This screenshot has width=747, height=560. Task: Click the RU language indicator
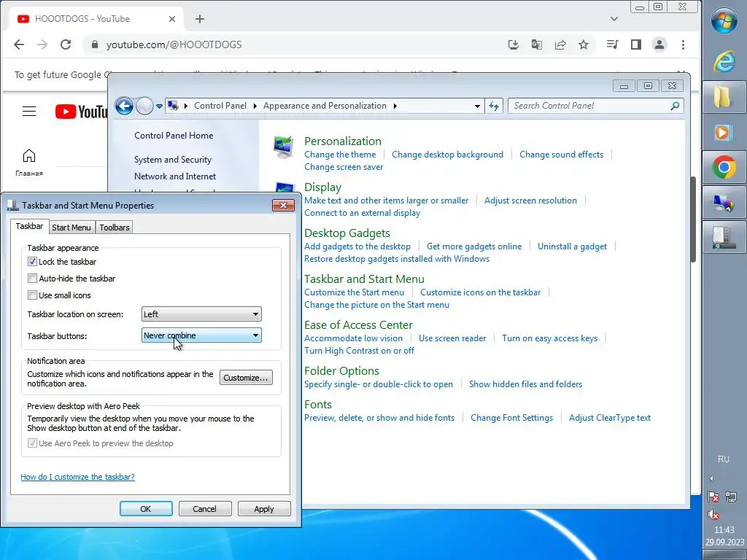(723, 459)
